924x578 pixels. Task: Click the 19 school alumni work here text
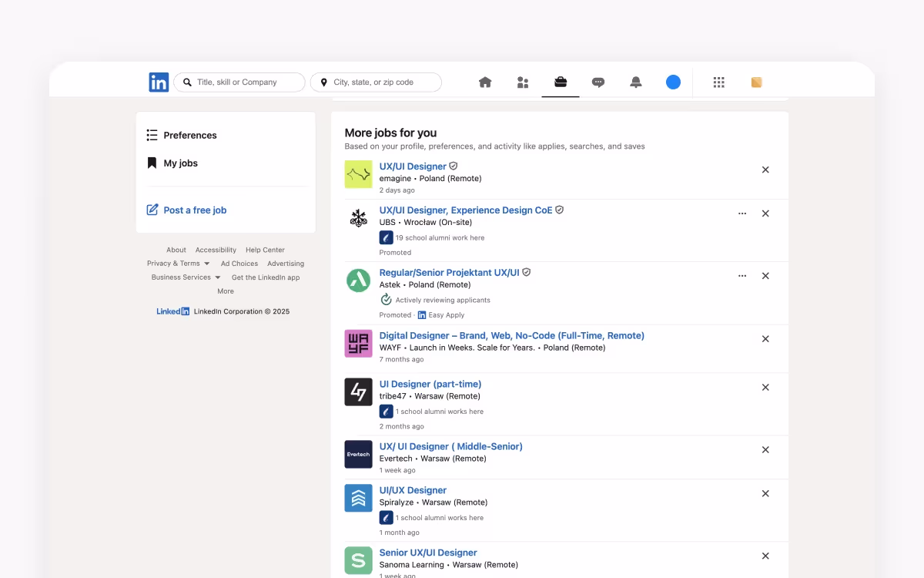440,237
